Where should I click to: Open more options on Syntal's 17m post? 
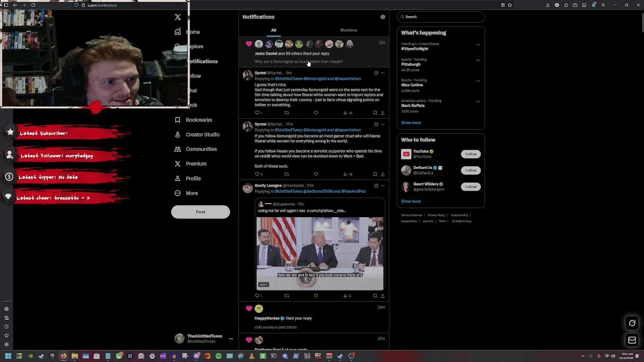[x=382, y=124]
